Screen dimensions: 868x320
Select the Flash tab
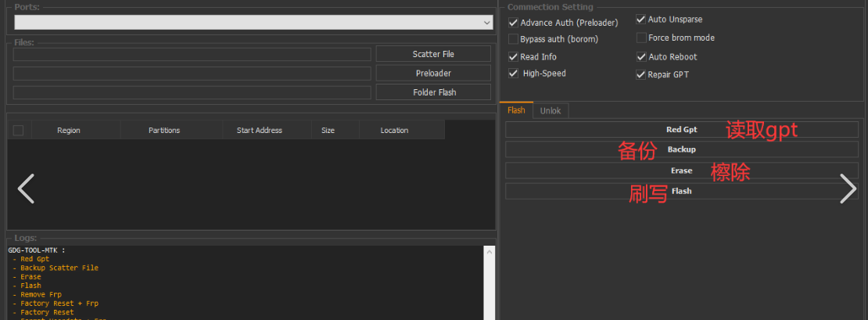pos(516,110)
